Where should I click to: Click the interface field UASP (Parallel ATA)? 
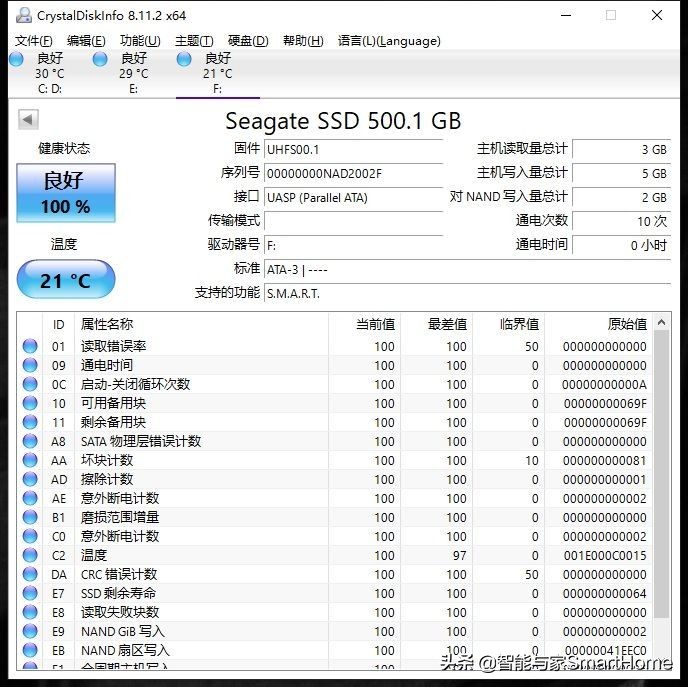point(353,197)
